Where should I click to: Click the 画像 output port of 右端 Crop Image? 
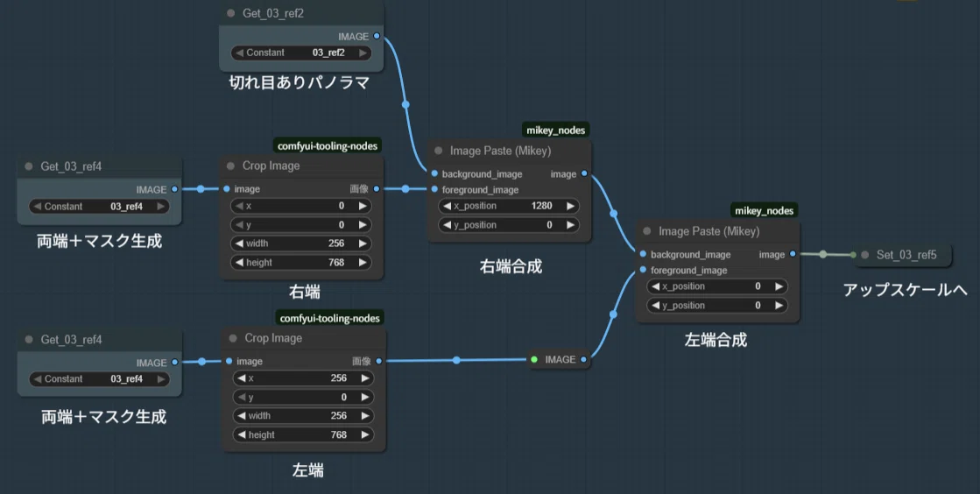coord(377,189)
